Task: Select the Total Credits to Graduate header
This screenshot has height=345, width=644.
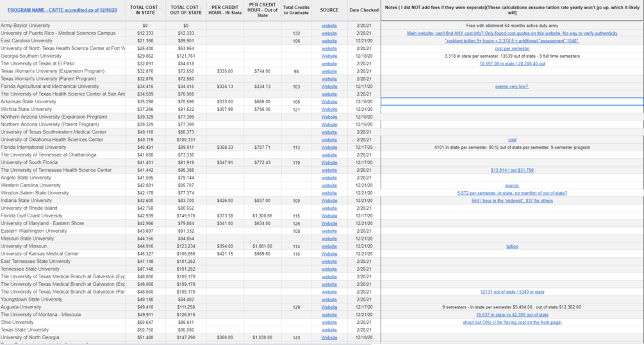Action: point(296,10)
